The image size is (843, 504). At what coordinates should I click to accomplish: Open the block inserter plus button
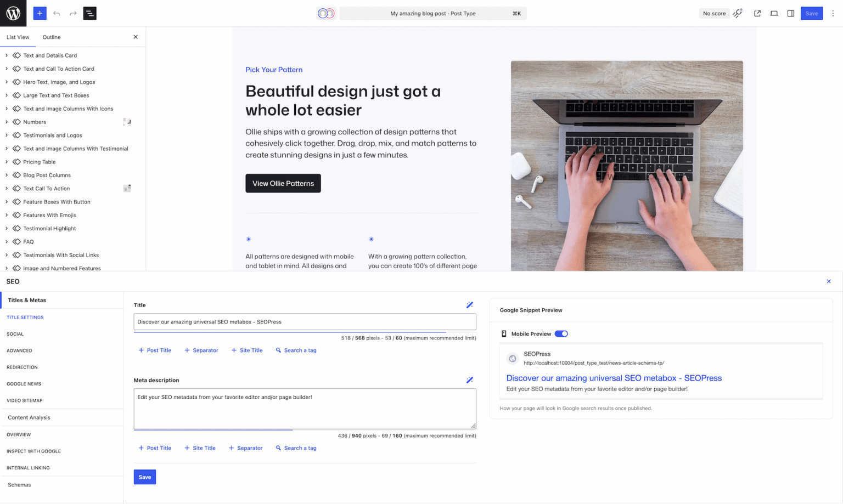pyautogui.click(x=40, y=13)
